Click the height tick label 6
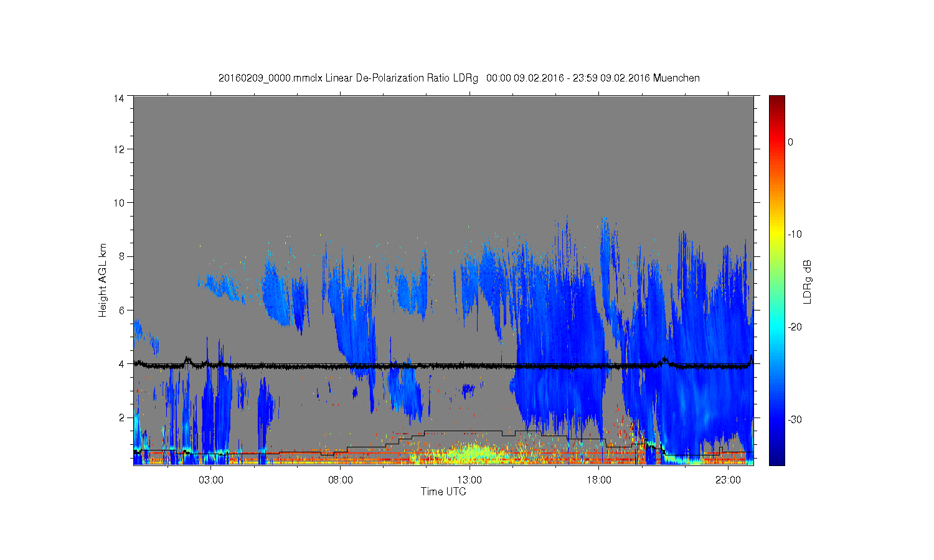This screenshot has width=934, height=560. [121, 310]
